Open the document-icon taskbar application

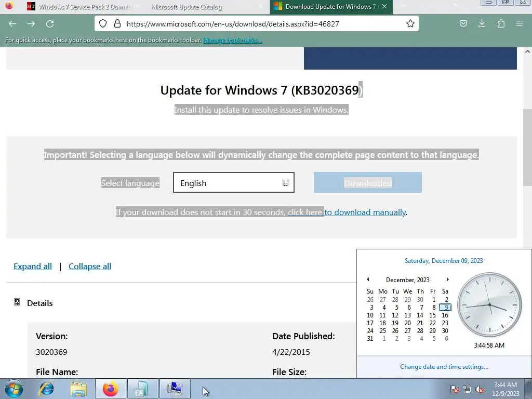[142, 389]
